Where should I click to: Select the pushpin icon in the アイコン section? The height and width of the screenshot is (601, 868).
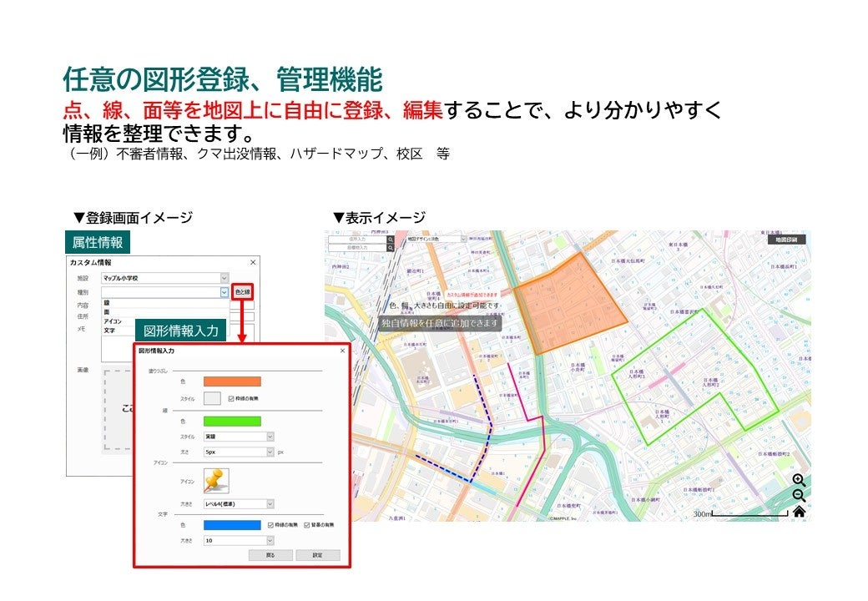tap(215, 480)
